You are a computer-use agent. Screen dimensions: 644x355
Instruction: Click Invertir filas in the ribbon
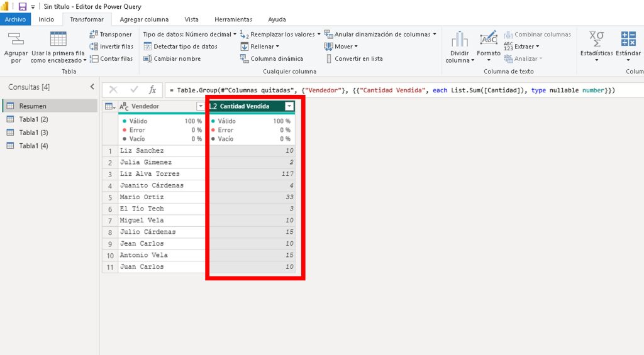click(x=111, y=46)
